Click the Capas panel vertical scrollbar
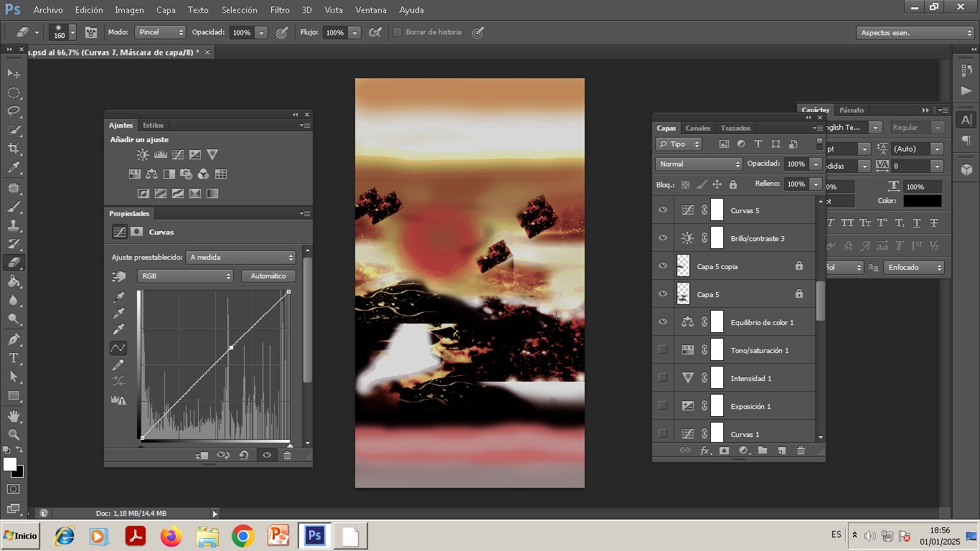 click(821, 301)
